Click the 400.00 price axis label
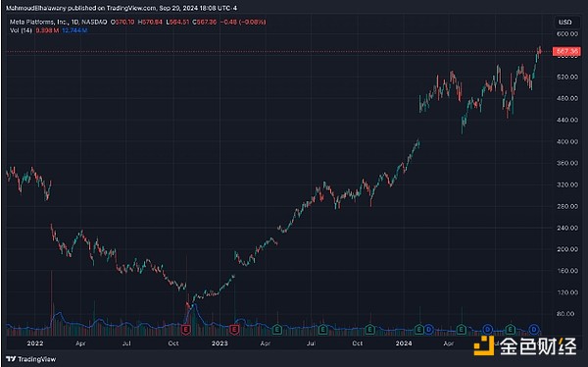 click(567, 141)
